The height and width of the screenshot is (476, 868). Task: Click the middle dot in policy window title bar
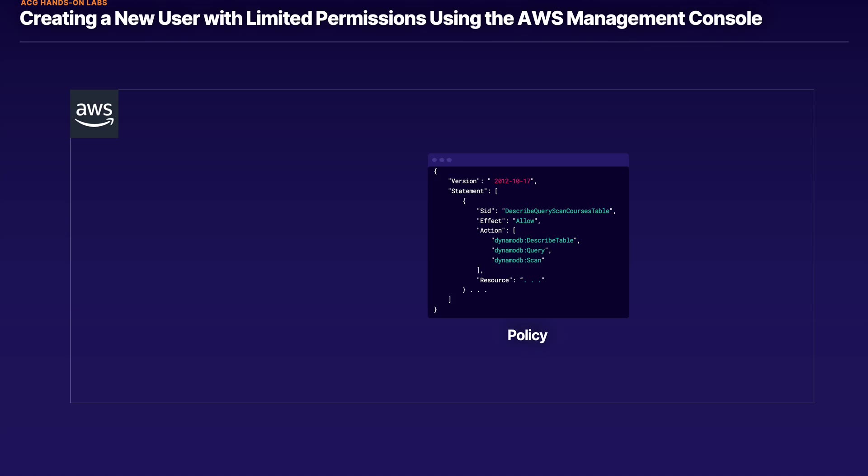pyautogui.click(x=442, y=160)
